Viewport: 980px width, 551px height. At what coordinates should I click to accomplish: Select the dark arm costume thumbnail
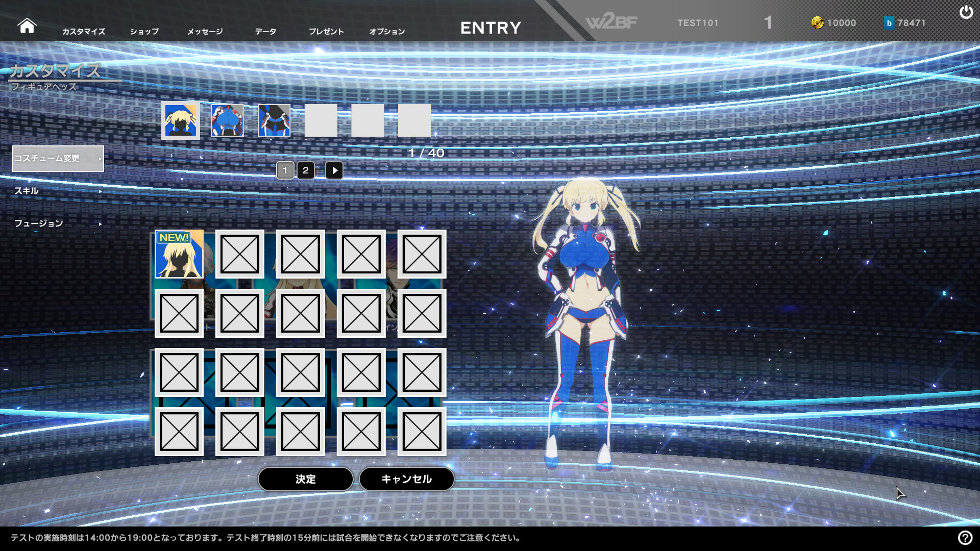pos(274,120)
